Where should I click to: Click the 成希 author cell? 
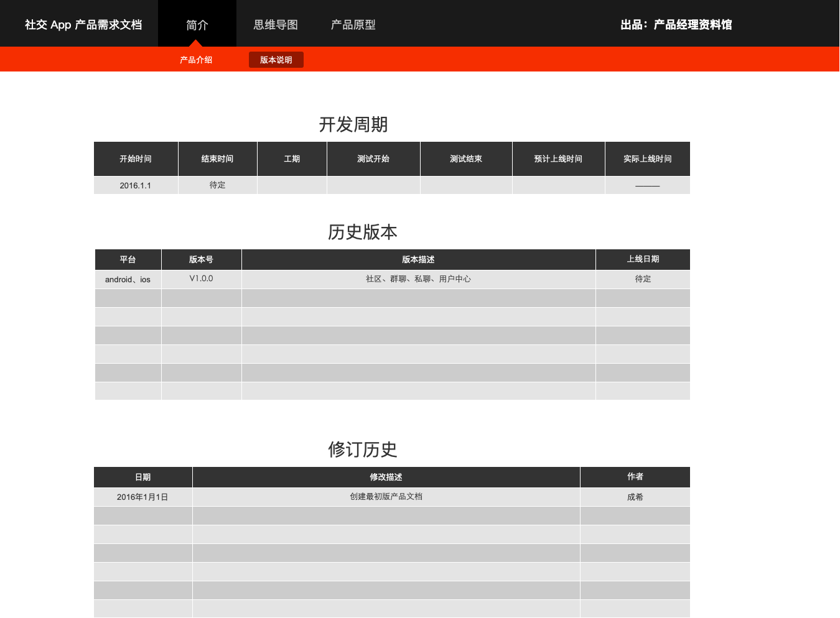point(635,497)
